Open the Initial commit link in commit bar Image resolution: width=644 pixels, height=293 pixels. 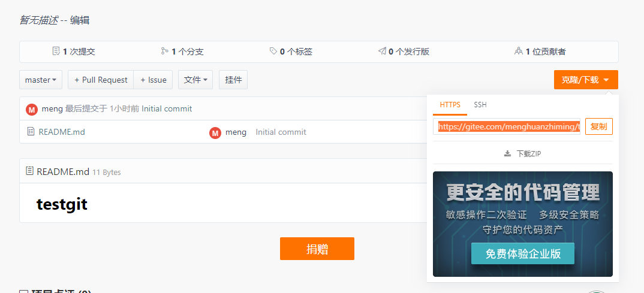[167, 108]
